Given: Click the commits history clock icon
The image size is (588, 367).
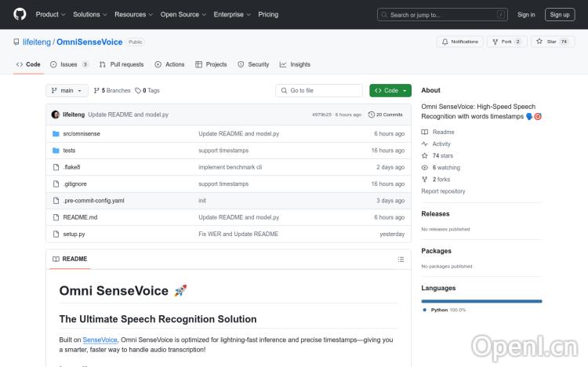Looking at the screenshot, I should (372, 114).
